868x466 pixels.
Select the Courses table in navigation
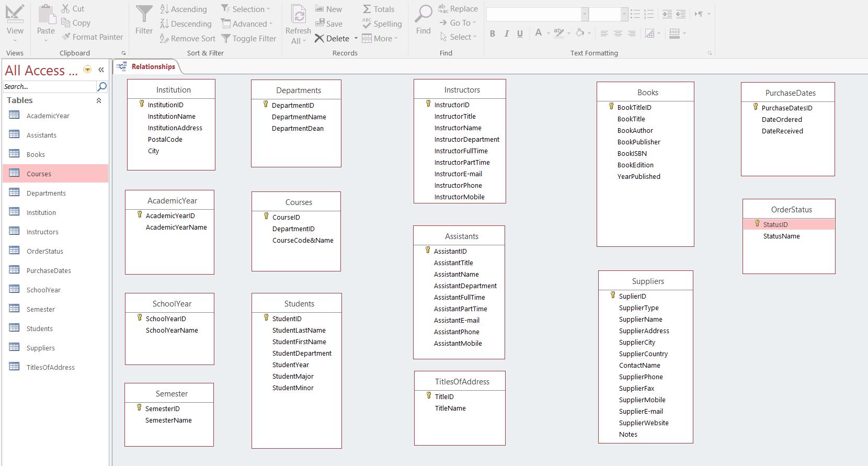[x=55, y=174]
